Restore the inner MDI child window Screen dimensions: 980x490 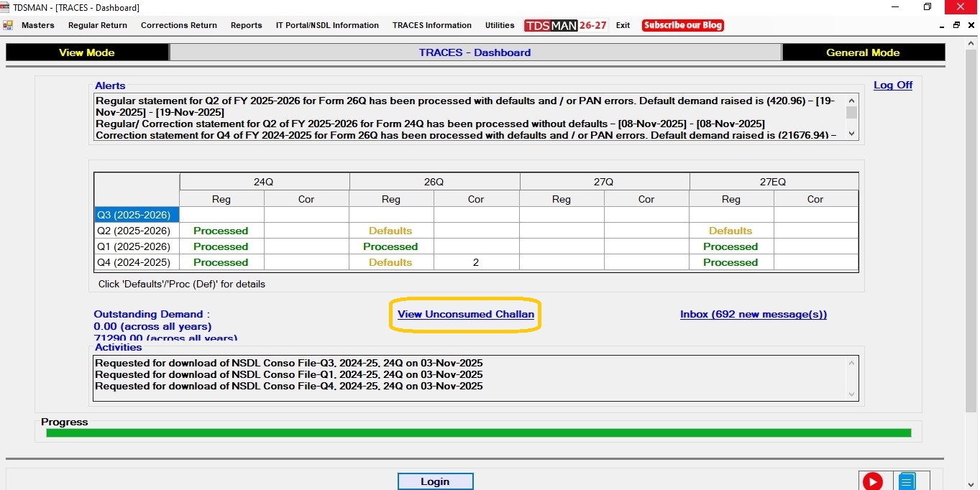click(956, 25)
